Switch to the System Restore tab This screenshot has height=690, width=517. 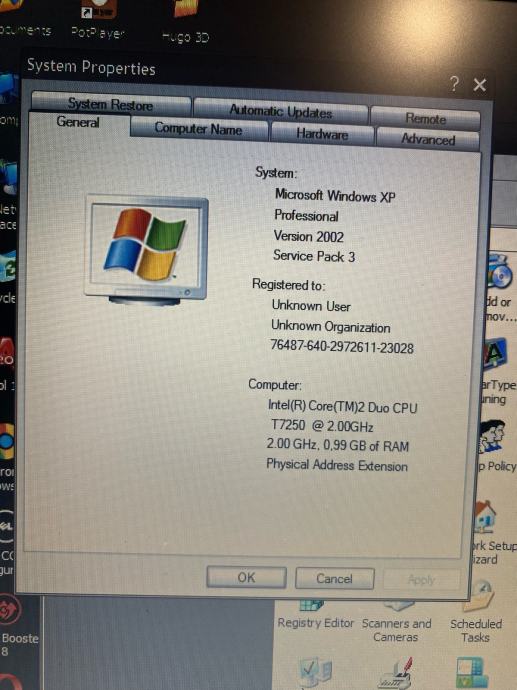pos(110,104)
